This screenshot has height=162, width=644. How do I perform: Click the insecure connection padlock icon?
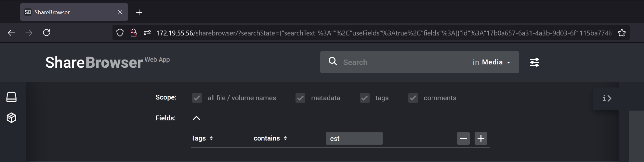pyautogui.click(x=133, y=33)
